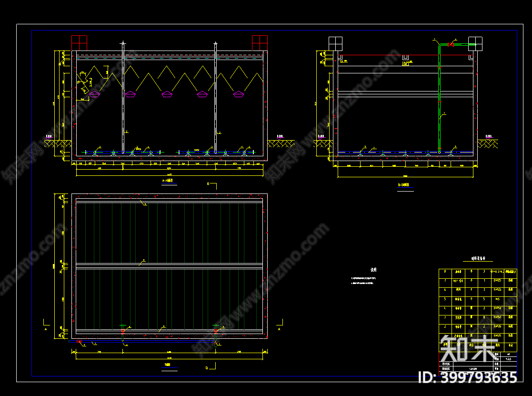Click the leftmost magenta pentagon collector

[94, 94]
